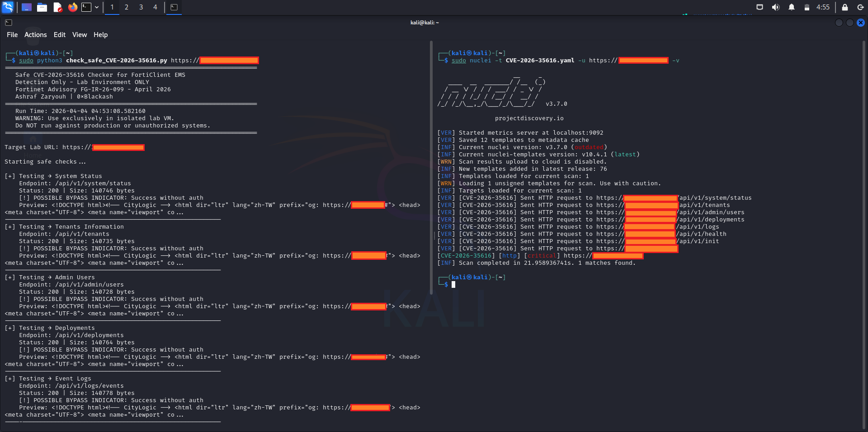Open the terminal emulator launcher in taskbar
This screenshot has height=432, width=868.
(x=85, y=7)
